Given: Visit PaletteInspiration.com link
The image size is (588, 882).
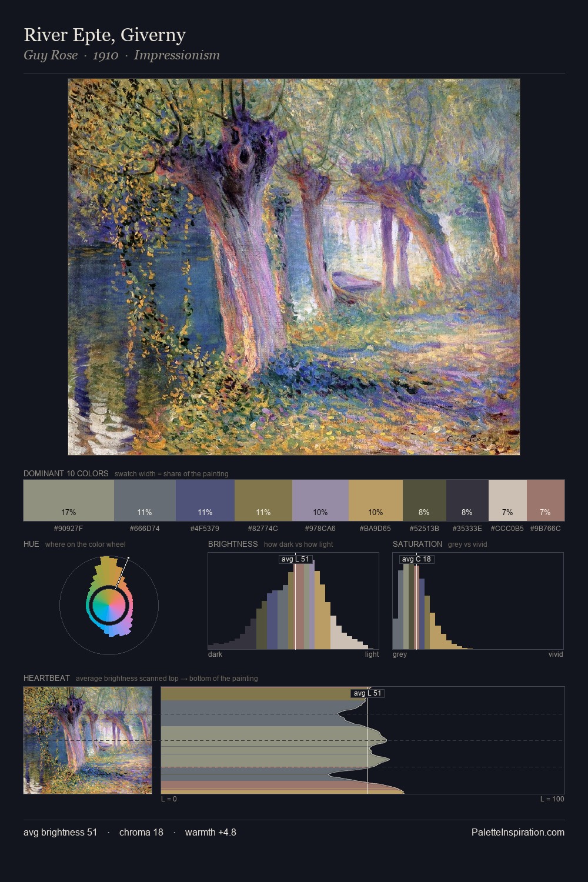Looking at the screenshot, I should click(x=518, y=832).
